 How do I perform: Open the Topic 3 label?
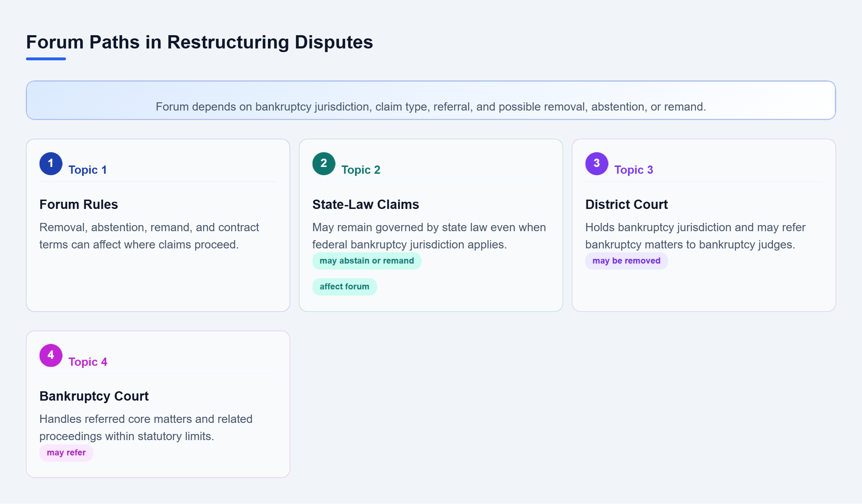pyautogui.click(x=634, y=170)
